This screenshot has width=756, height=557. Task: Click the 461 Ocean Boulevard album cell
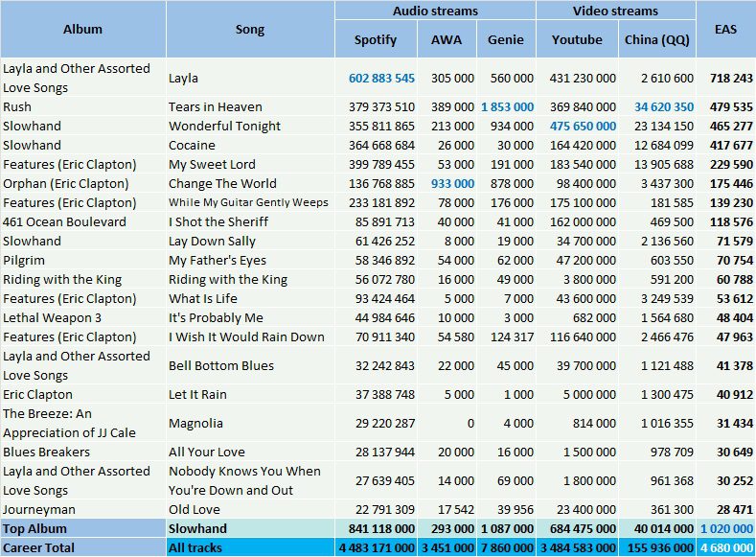(x=83, y=221)
